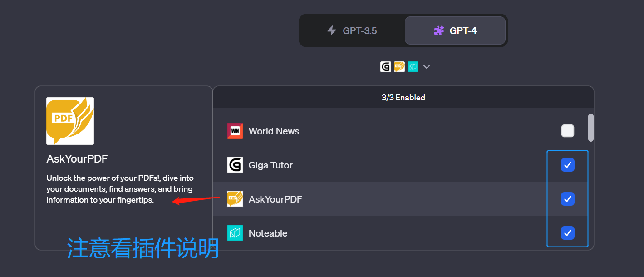Click the Noteable icon under model selector
Screen dimensions: 644x277
tap(413, 67)
